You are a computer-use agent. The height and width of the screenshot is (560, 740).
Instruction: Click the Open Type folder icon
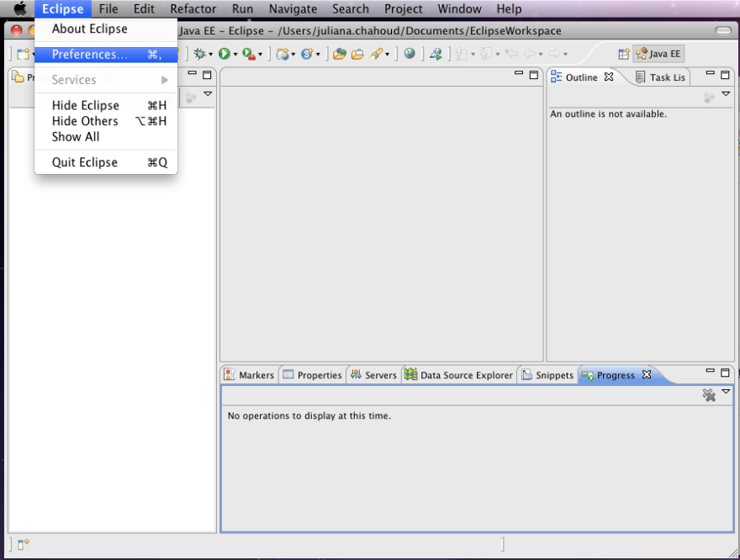340,54
